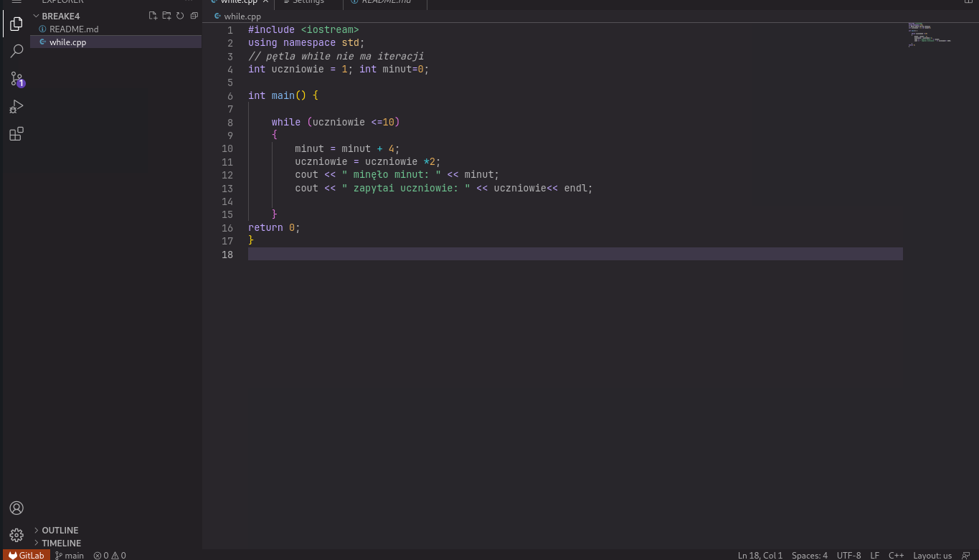Click Ln 18, Col 1 position indicator

(x=760, y=555)
